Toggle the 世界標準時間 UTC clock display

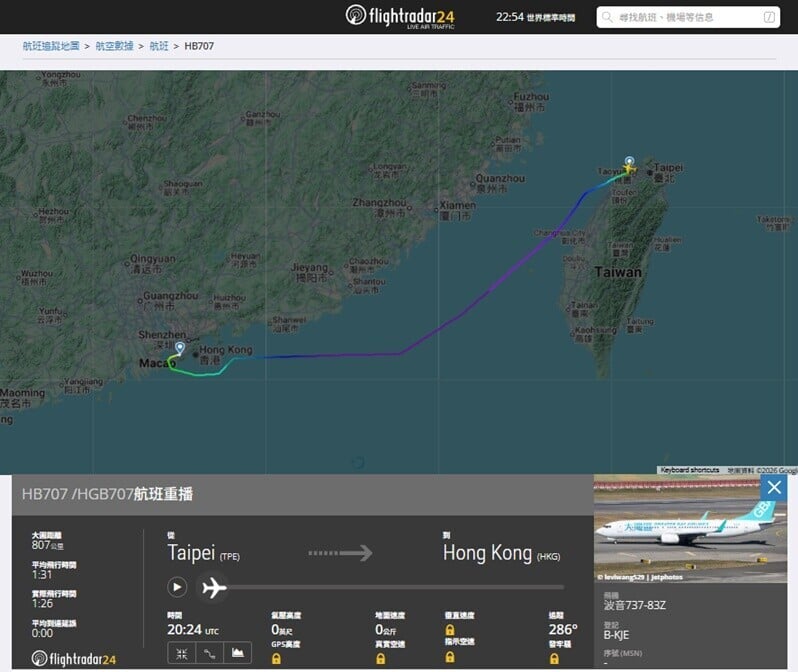click(x=536, y=17)
